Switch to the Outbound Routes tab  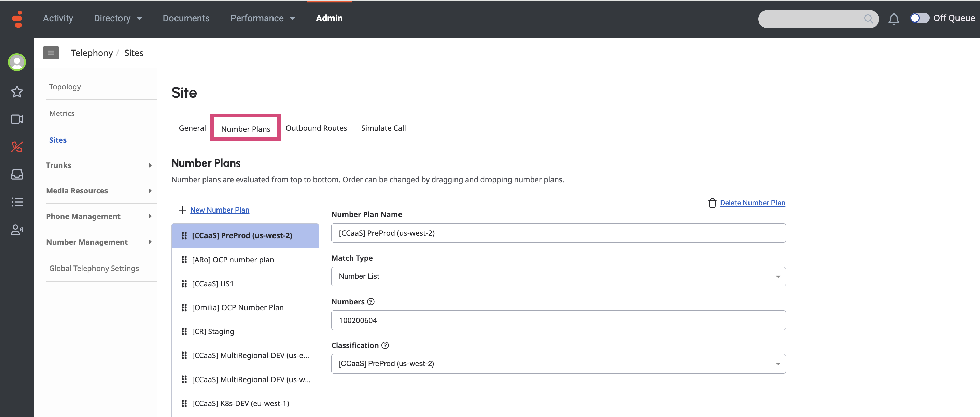click(x=316, y=128)
